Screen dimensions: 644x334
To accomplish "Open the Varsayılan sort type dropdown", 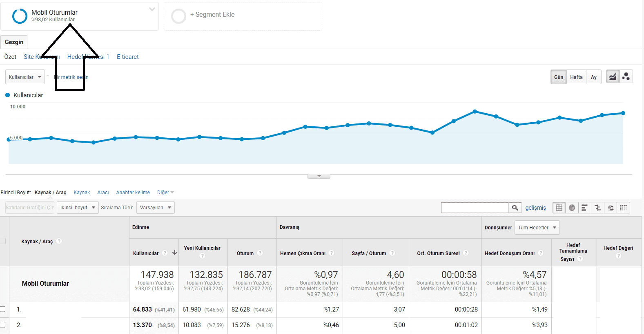I will point(156,208).
